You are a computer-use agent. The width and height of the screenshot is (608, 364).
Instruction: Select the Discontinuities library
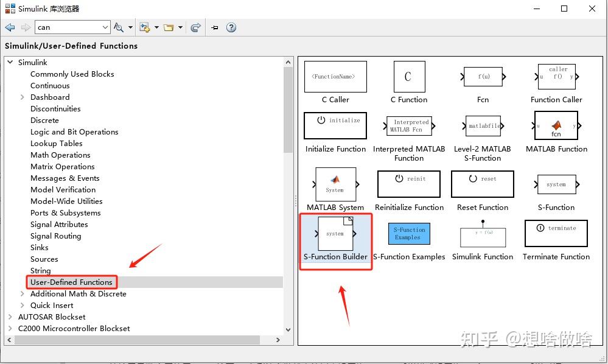pyautogui.click(x=55, y=109)
